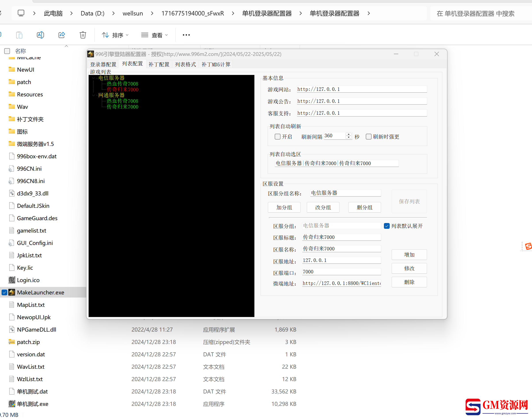Click the 删除 button
Viewport: 532px width, 418px height.
[x=409, y=282]
